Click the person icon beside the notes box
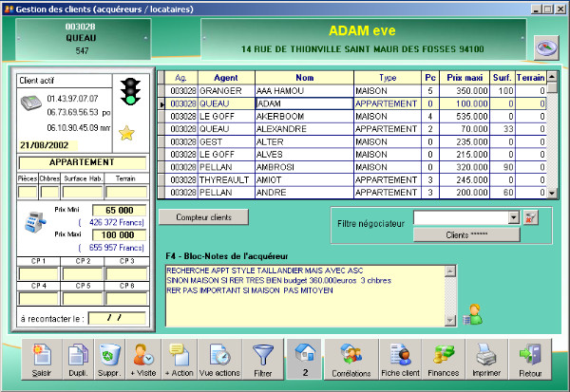Viewport: 570px width, 392px height. tap(473, 314)
